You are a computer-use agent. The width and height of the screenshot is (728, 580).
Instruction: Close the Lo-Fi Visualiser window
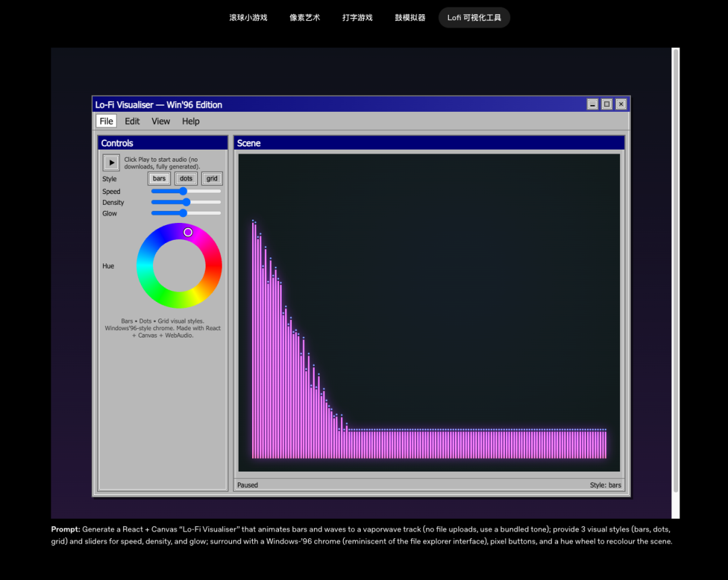pyautogui.click(x=621, y=104)
